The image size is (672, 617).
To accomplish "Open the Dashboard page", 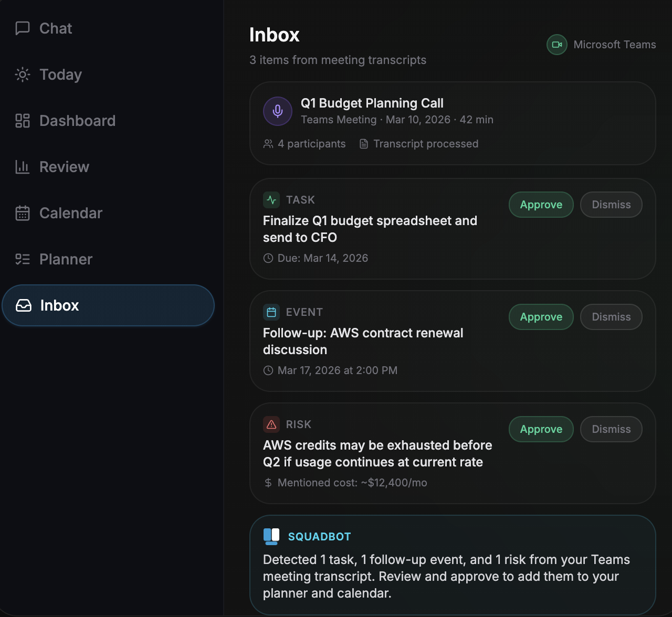I will click(x=77, y=121).
